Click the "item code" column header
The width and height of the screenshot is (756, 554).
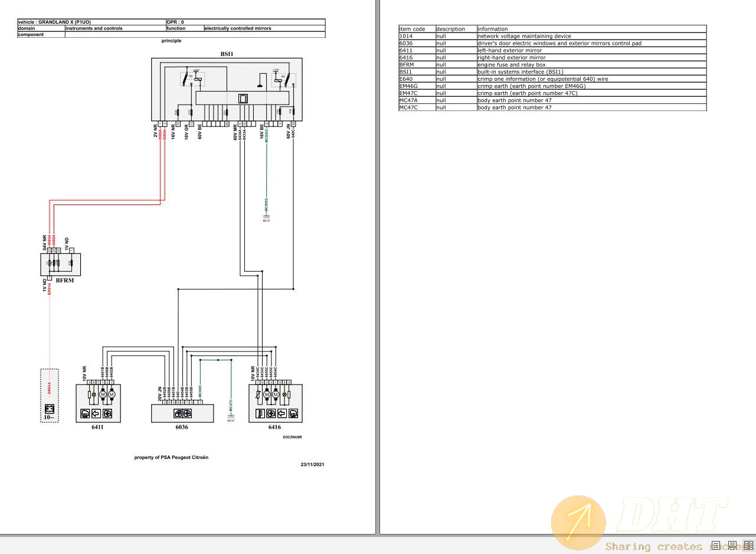click(417, 29)
